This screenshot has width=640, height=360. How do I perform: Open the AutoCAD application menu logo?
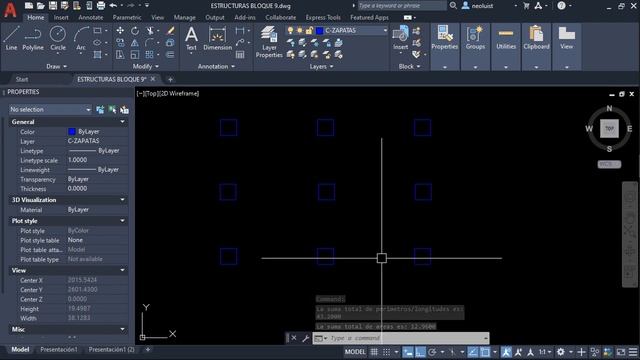pyautogui.click(x=10, y=9)
